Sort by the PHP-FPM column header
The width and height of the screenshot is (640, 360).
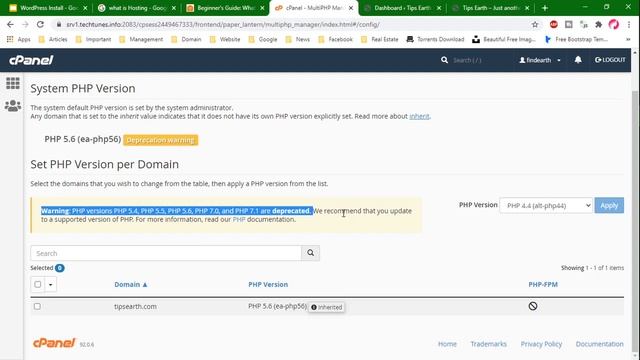tap(543, 284)
